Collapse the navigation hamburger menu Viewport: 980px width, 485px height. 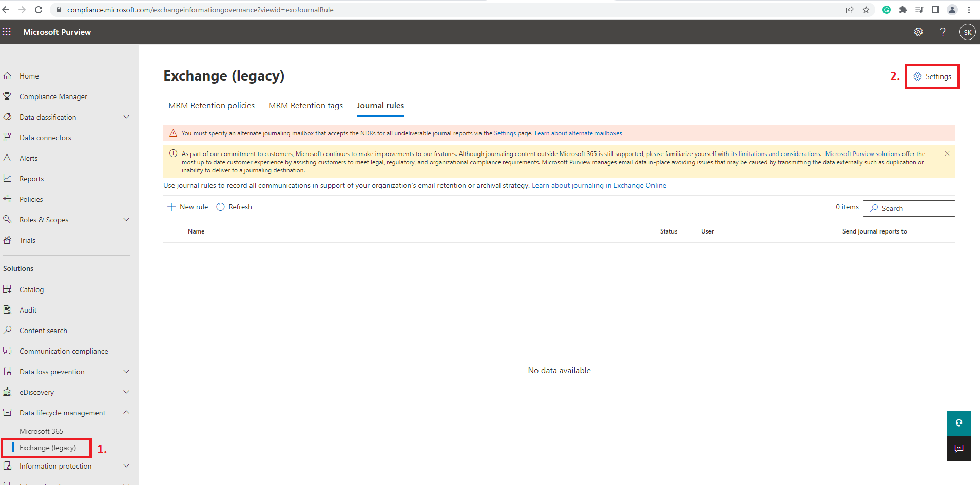pos(7,55)
